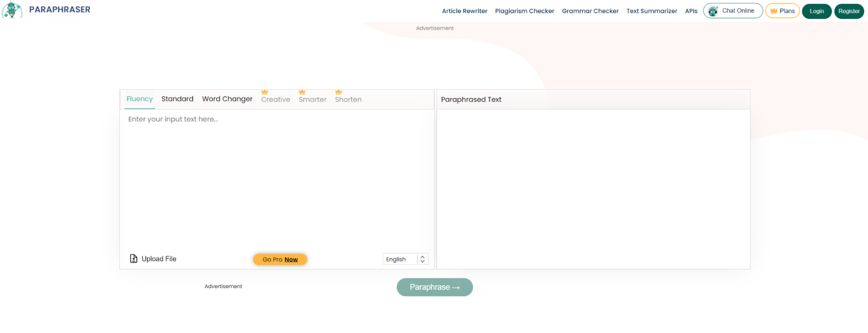868x333 pixels.
Task: Click the Upload File document icon
Action: click(x=134, y=259)
